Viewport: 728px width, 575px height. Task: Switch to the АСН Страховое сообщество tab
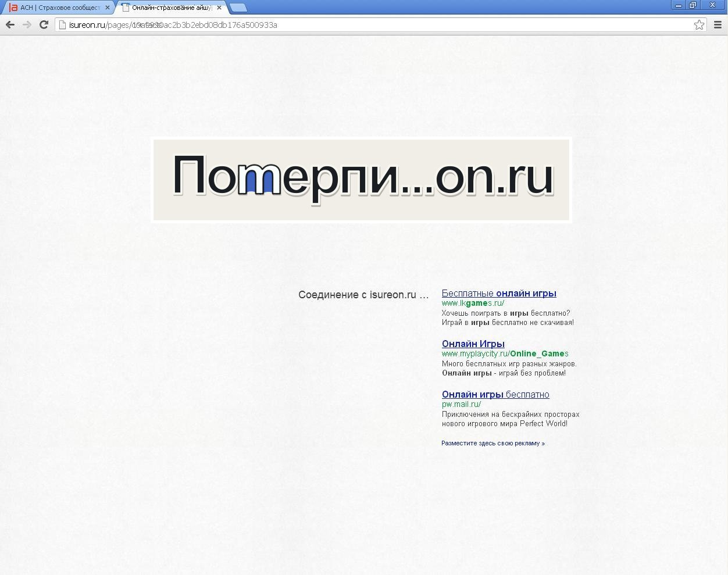58,8
